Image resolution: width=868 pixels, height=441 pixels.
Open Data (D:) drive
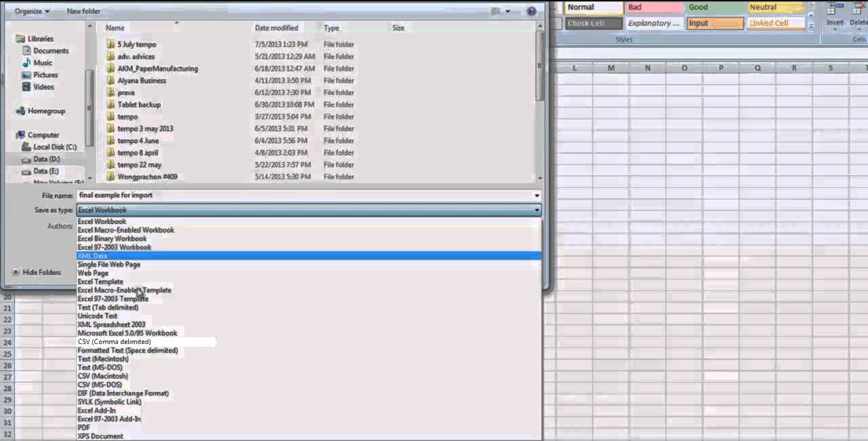click(x=46, y=159)
